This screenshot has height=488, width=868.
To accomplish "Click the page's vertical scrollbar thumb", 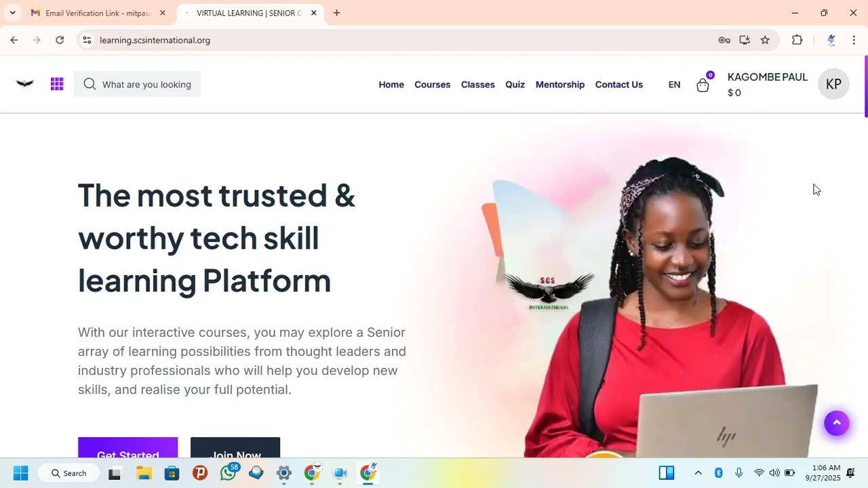I will tap(865, 87).
